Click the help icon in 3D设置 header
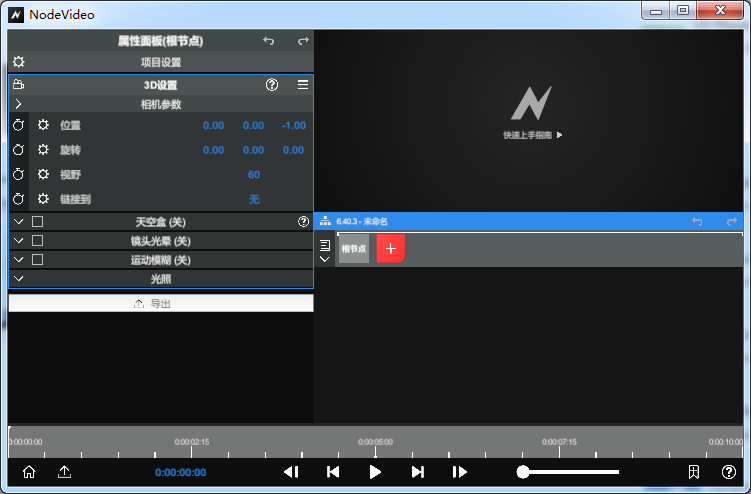This screenshot has width=751, height=494. point(272,85)
